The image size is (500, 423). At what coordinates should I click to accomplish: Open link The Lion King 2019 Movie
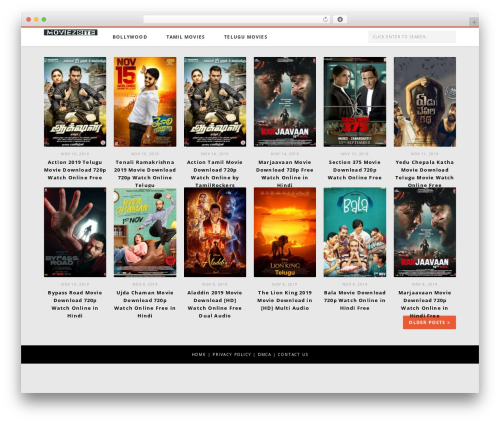[285, 300]
